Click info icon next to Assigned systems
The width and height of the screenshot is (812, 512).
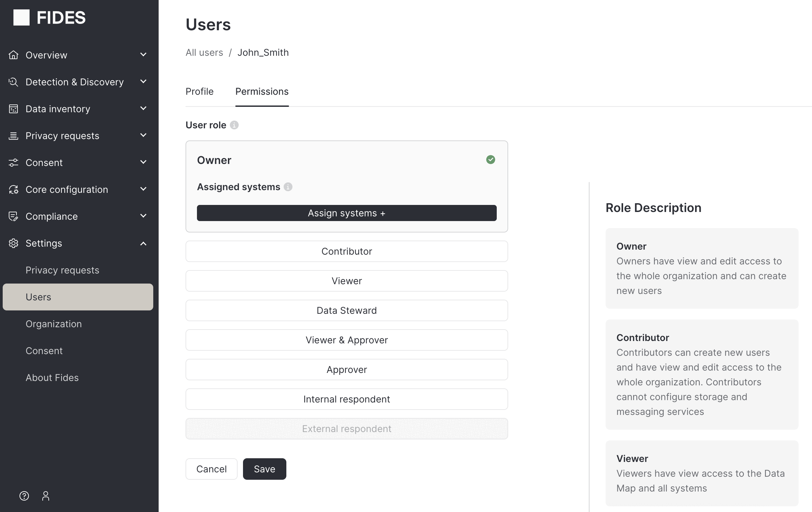click(x=288, y=187)
